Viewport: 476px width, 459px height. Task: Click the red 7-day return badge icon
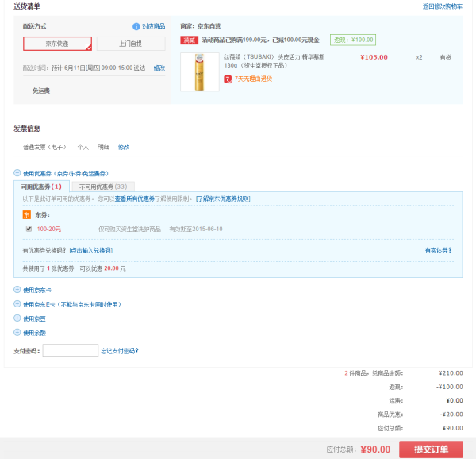[228, 79]
